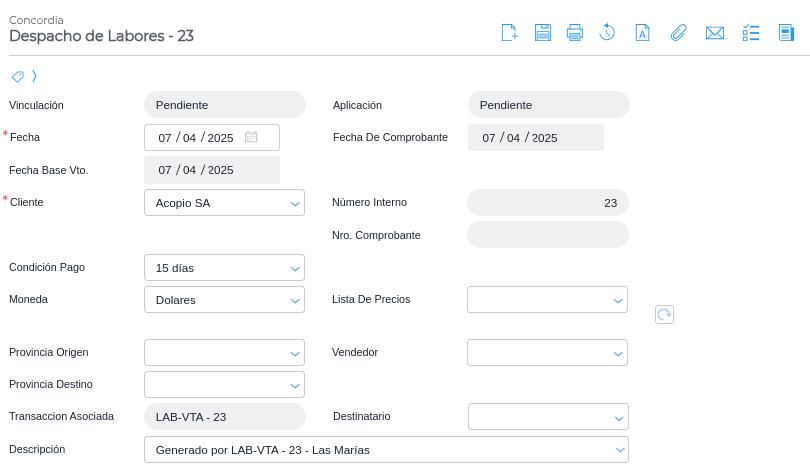Click the Nro. Comprobante field
Screen dimensions: 810x470
click(547, 235)
